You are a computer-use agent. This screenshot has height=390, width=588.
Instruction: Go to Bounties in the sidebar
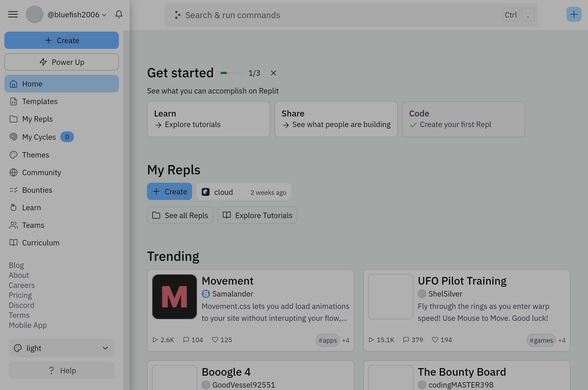pyautogui.click(x=37, y=190)
